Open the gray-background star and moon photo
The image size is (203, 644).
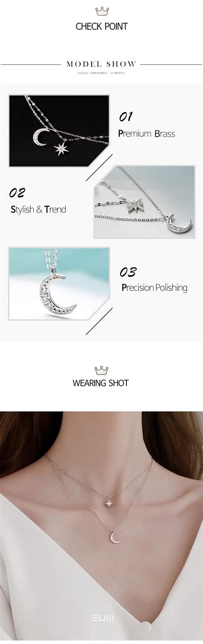[145, 202]
